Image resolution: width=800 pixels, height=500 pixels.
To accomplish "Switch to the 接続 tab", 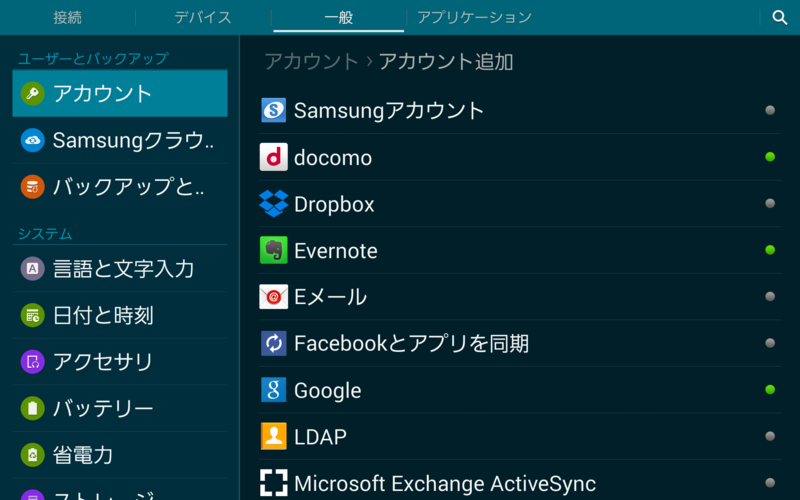I will (x=67, y=17).
